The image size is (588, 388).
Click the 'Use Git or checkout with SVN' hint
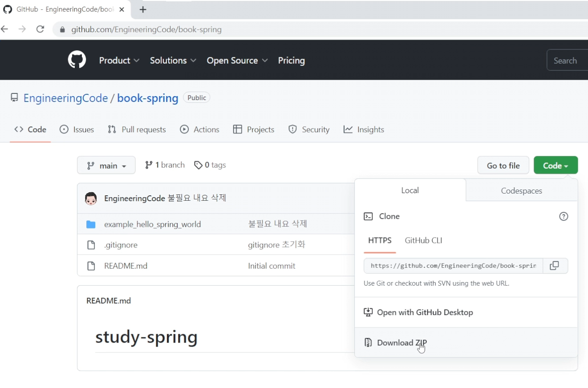pyautogui.click(x=436, y=283)
